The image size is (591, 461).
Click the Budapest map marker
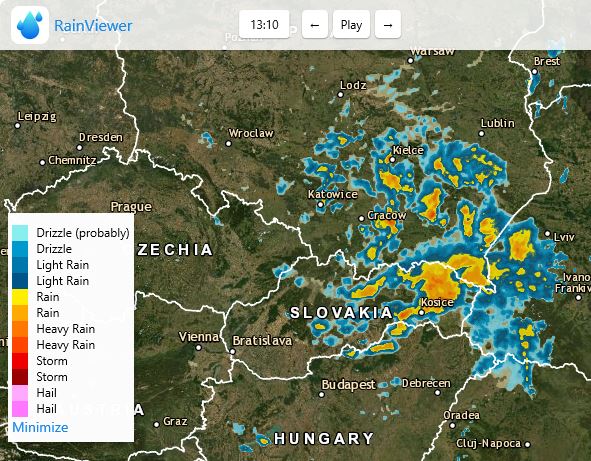tap(322, 395)
